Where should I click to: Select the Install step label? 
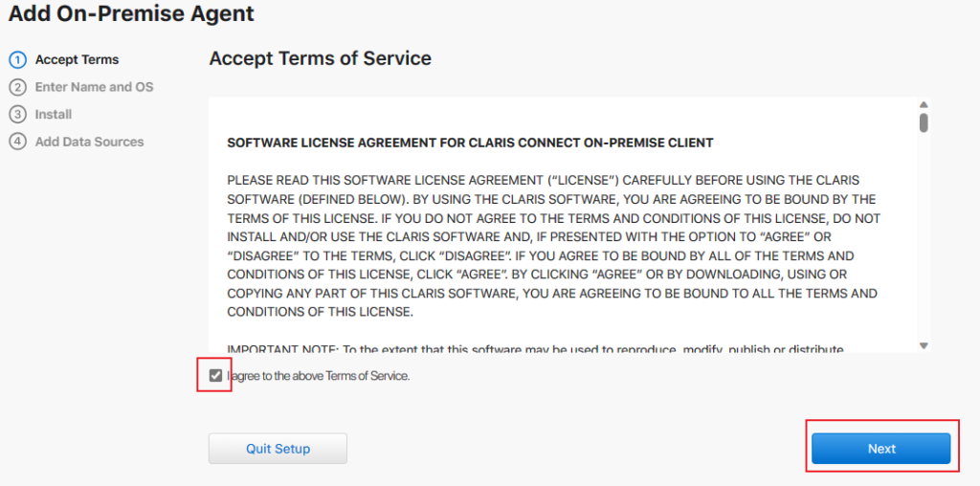click(x=54, y=114)
